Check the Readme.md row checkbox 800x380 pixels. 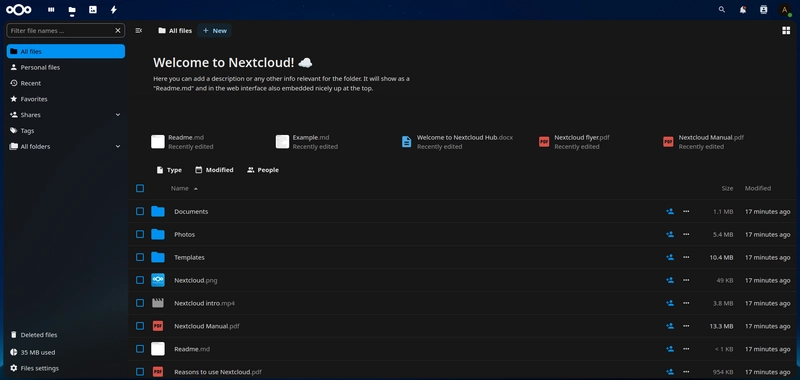point(140,349)
